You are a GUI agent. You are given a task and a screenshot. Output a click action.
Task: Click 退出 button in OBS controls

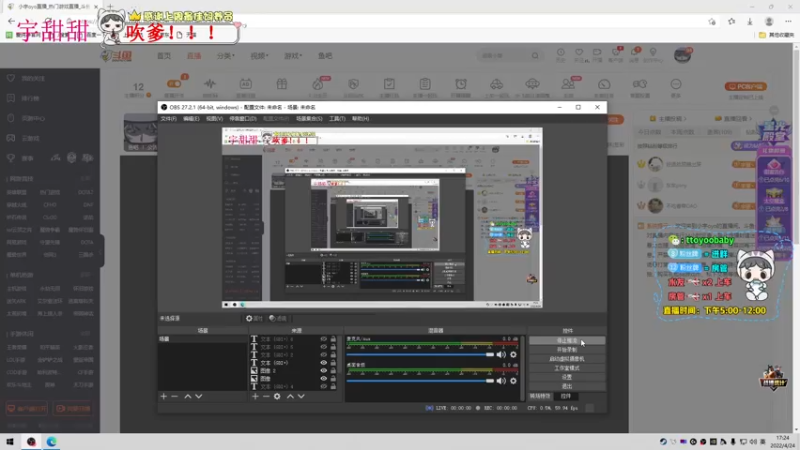tap(567, 386)
